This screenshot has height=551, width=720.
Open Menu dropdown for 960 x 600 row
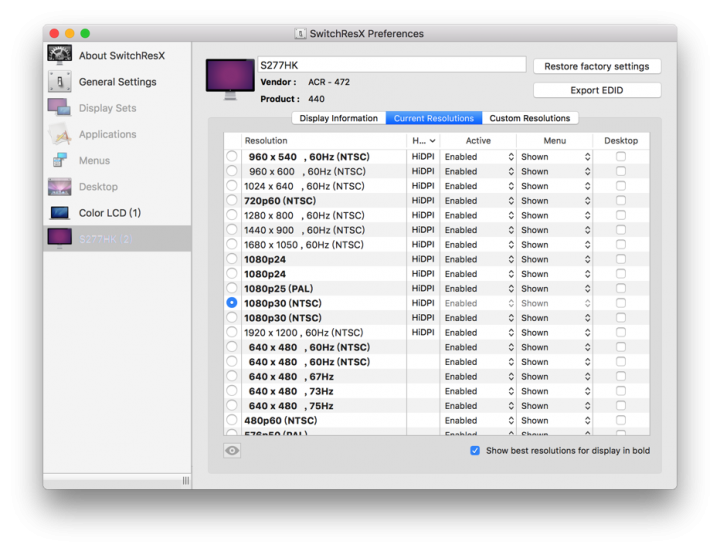[555, 171]
